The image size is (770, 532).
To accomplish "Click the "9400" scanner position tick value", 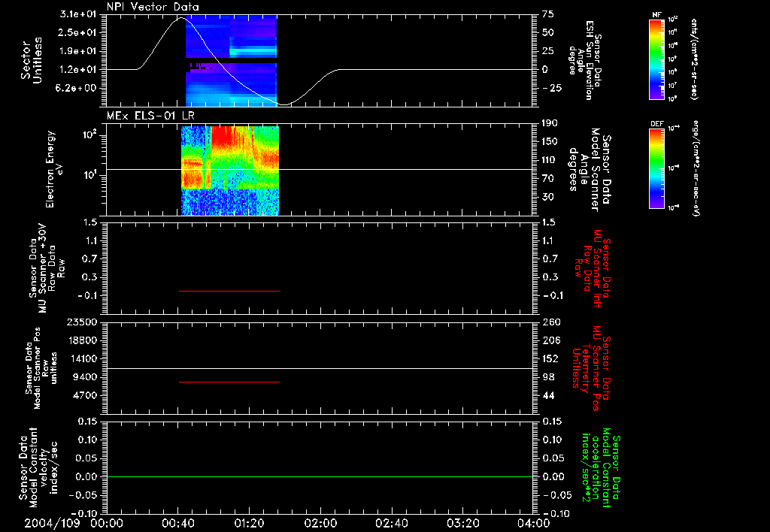I will click(x=84, y=377).
